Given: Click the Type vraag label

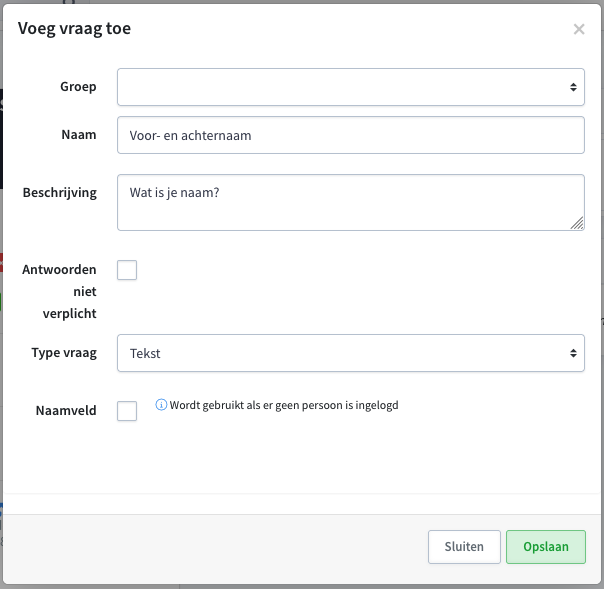Looking at the screenshot, I should pos(64,353).
